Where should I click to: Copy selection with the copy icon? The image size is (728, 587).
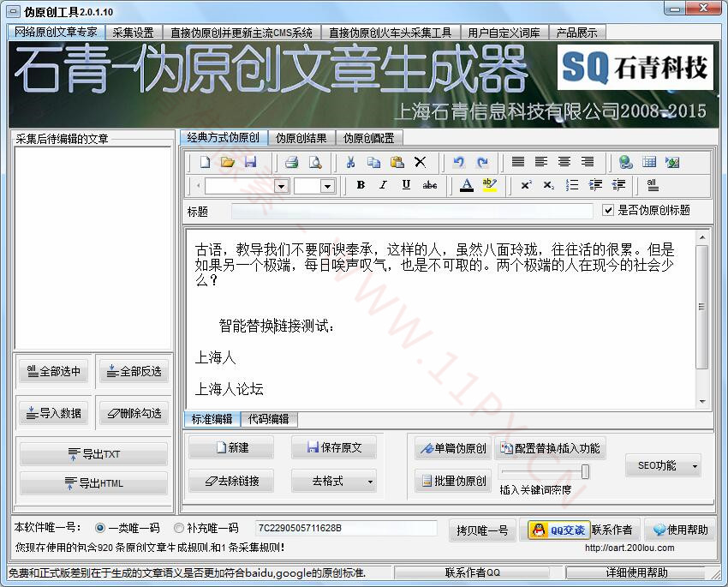[x=373, y=162]
